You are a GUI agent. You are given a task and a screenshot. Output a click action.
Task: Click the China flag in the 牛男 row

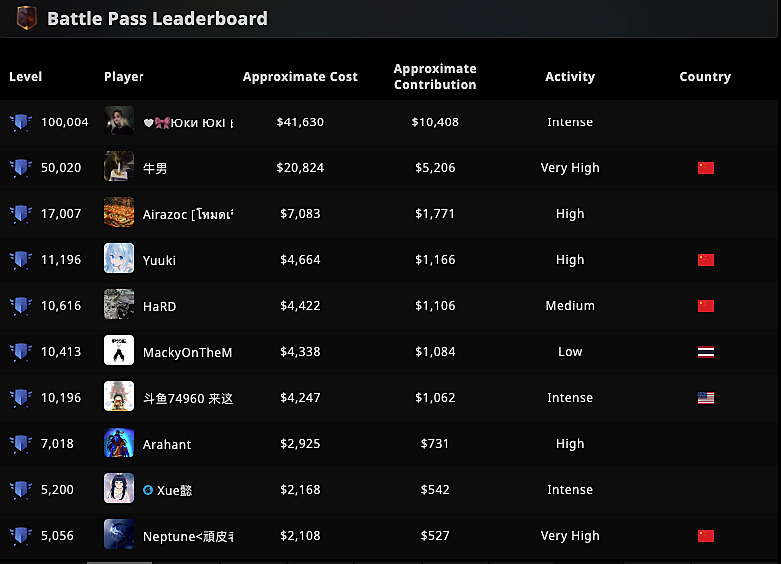point(706,168)
